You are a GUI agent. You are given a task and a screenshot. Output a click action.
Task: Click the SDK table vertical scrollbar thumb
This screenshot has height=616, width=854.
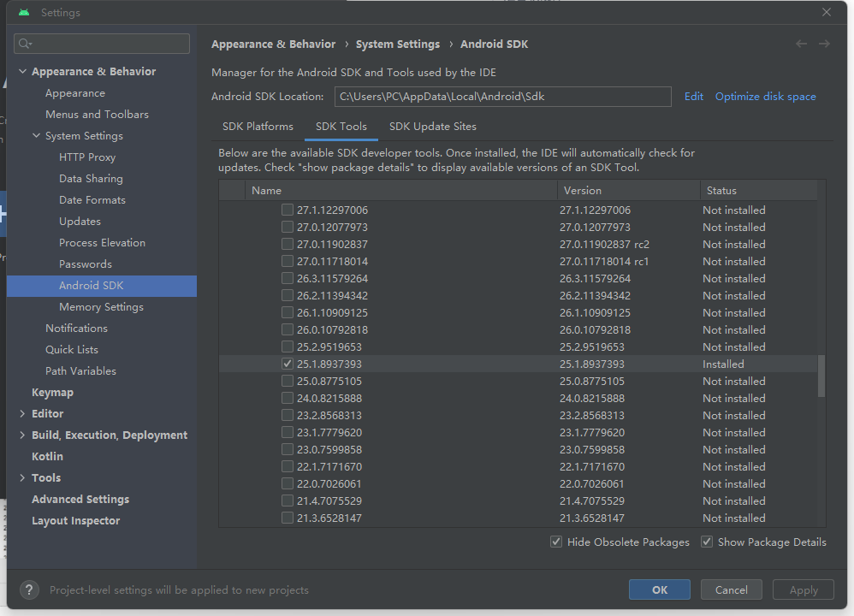click(x=821, y=376)
